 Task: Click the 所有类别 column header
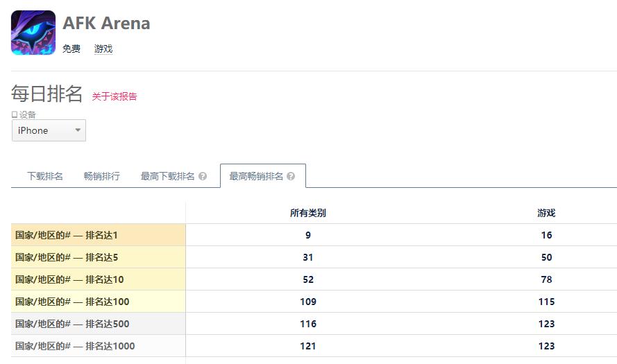[308, 213]
